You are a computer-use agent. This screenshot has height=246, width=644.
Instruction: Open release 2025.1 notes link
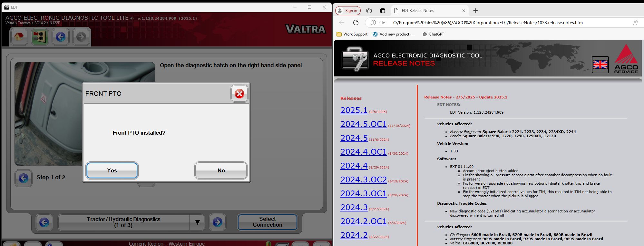click(354, 110)
